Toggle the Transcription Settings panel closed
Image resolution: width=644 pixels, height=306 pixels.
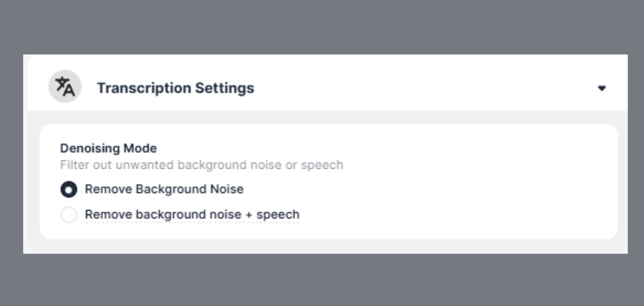tap(602, 88)
